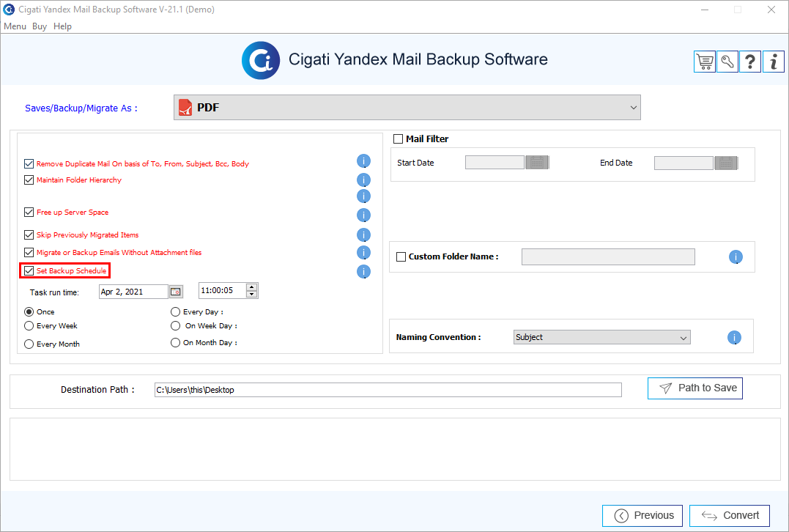Open the Buy menu
Image resolution: width=789 pixels, height=532 pixels.
(x=40, y=26)
